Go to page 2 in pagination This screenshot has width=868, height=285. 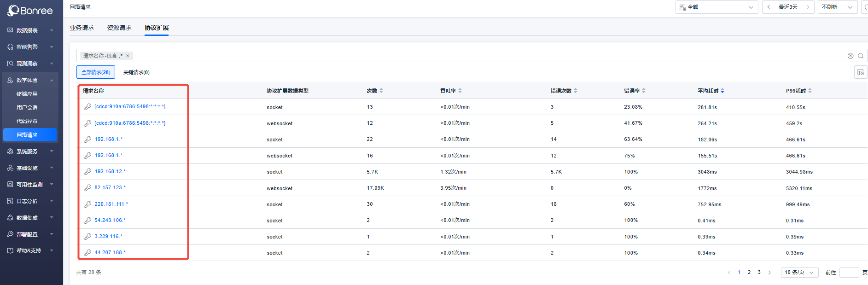click(749, 273)
